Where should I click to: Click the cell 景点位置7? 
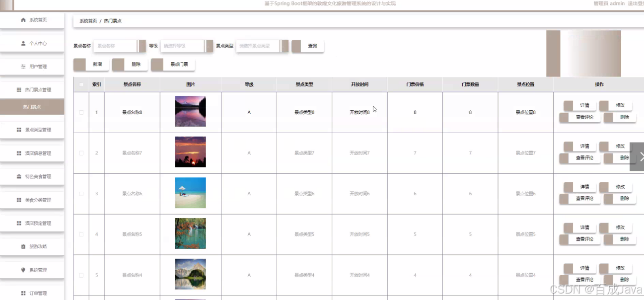click(525, 153)
